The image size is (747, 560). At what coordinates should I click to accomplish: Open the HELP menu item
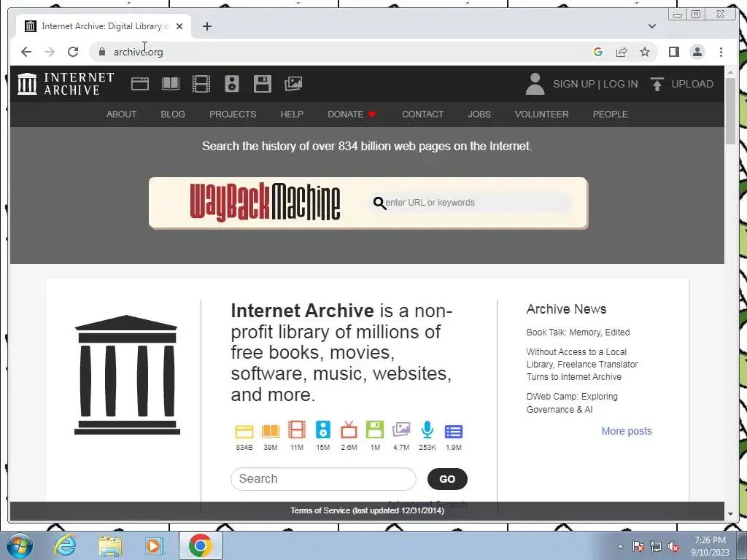(x=292, y=114)
